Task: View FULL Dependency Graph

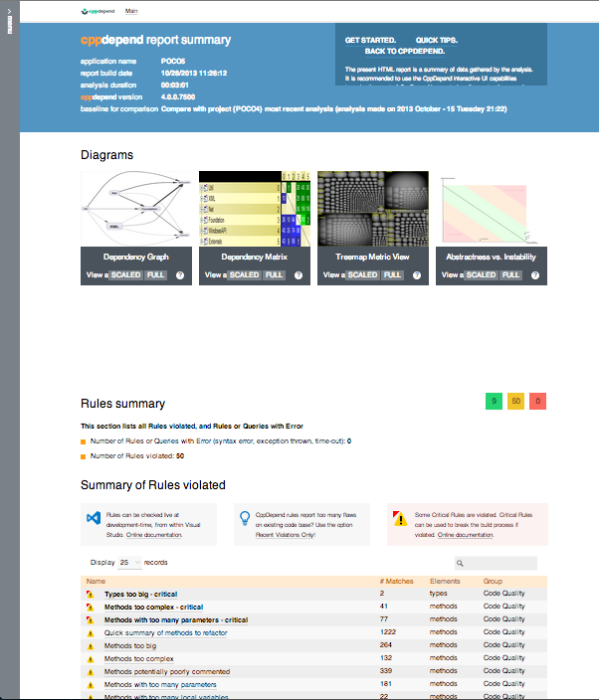Action: (155, 275)
